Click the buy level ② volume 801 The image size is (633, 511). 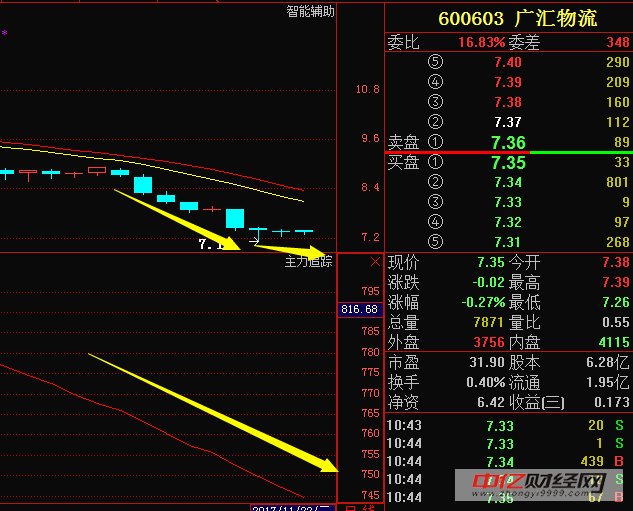coord(618,182)
